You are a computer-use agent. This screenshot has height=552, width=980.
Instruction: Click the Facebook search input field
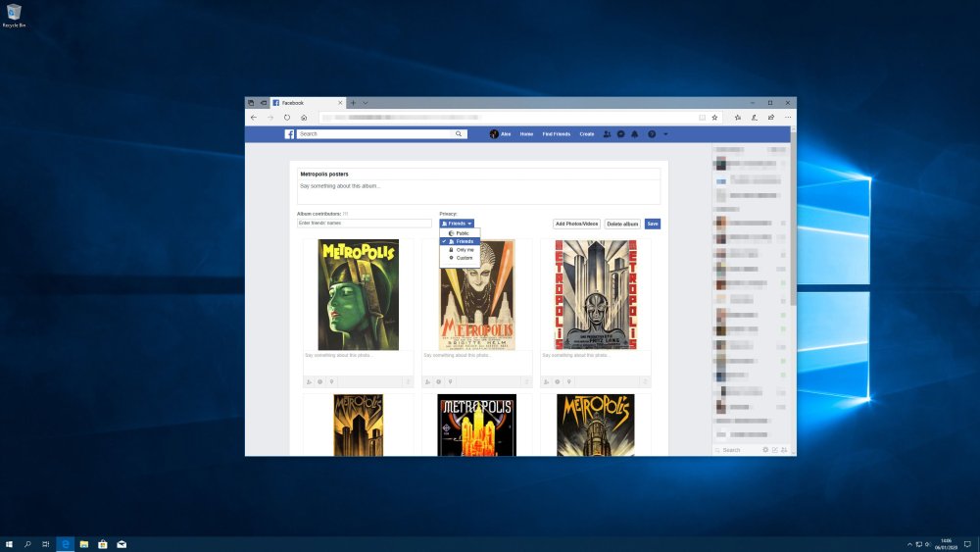click(375, 133)
